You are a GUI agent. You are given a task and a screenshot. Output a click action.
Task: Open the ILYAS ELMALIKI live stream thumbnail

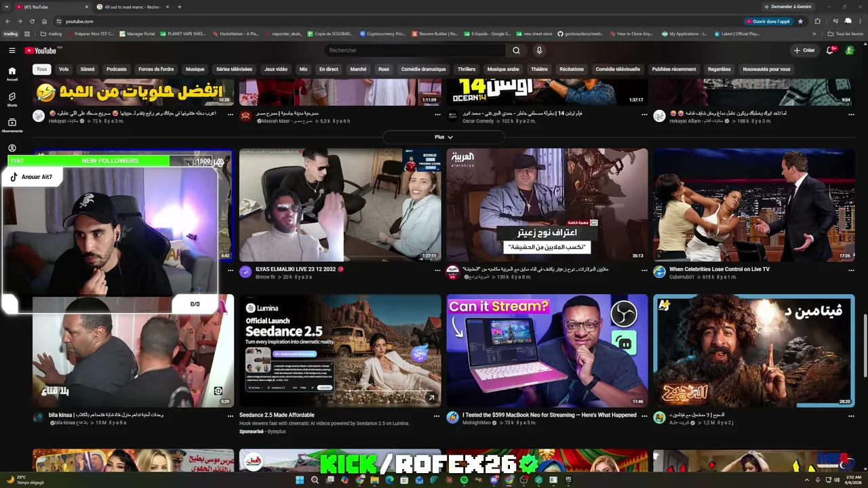click(x=340, y=205)
